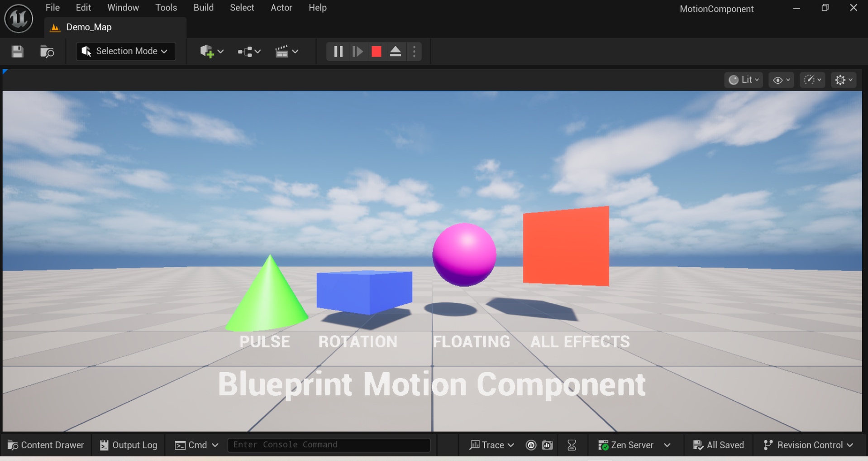The height and width of the screenshot is (461, 868).
Task: Click the FLOATING label text
Action: pos(472,341)
